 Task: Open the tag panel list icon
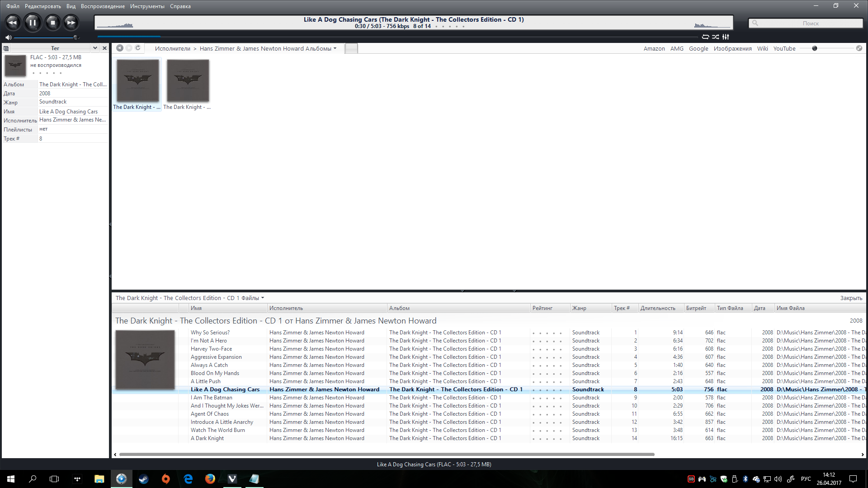pyautogui.click(x=6, y=48)
